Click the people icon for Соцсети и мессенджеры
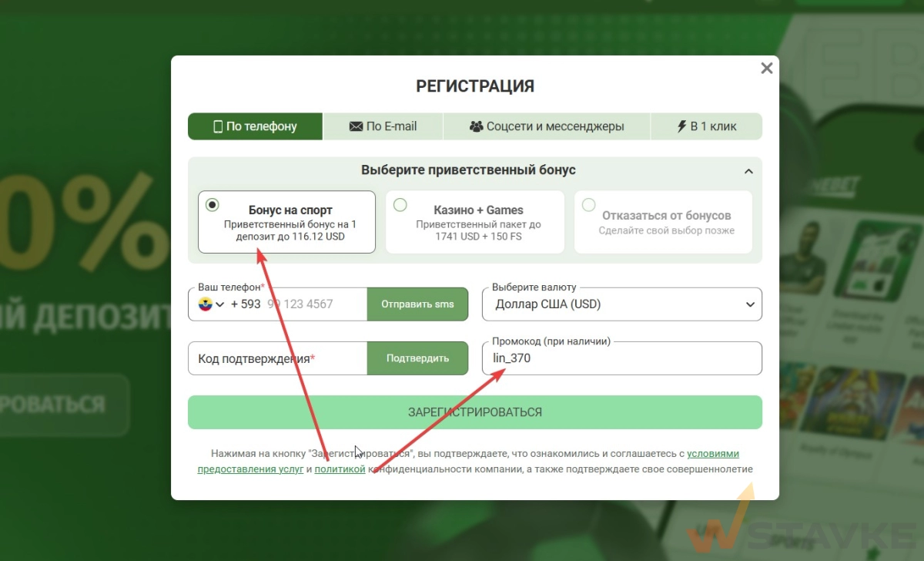 [x=476, y=126]
